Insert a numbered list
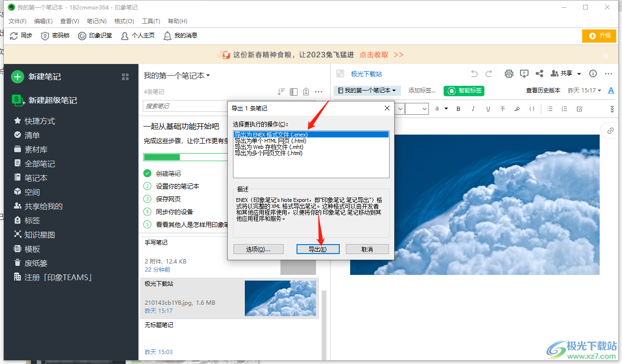622x364 pixels. point(565,109)
